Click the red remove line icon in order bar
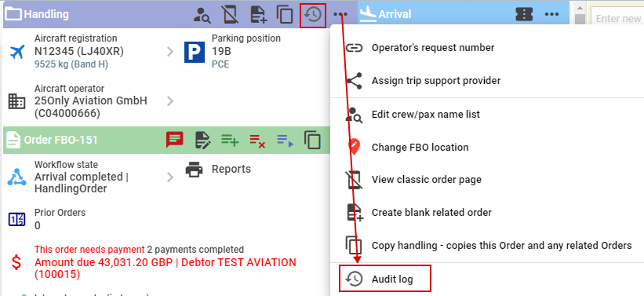The width and height of the screenshot is (644, 296). point(257,141)
